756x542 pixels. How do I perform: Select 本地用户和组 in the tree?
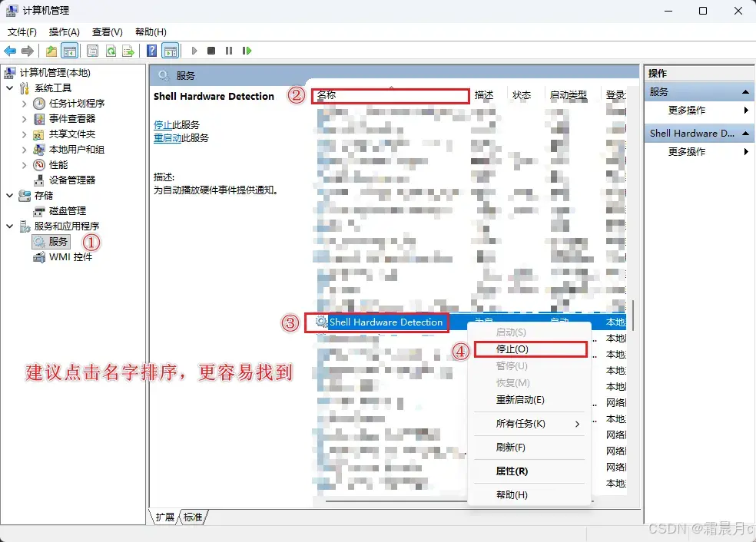(76, 150)
